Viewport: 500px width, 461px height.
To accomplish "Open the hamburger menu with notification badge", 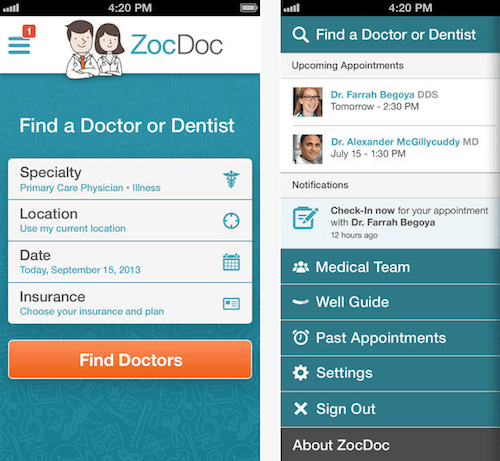I will (x=21, y=40).
